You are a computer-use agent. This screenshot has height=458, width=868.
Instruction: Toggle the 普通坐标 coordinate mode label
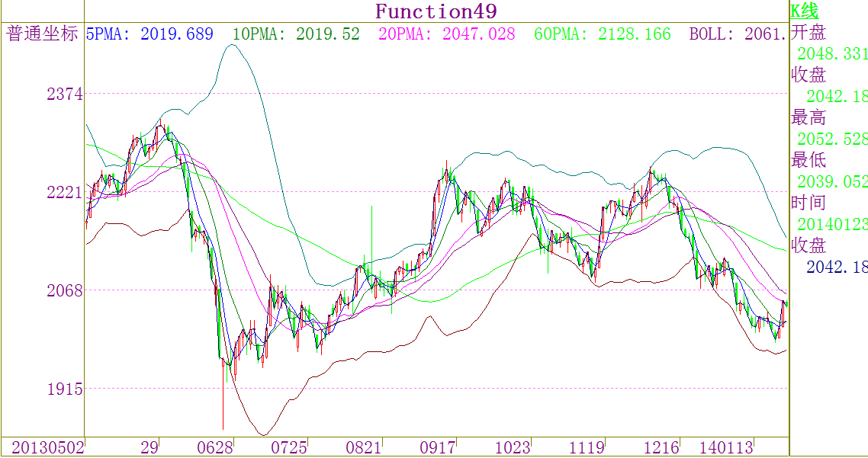click(x=43, y=34)
